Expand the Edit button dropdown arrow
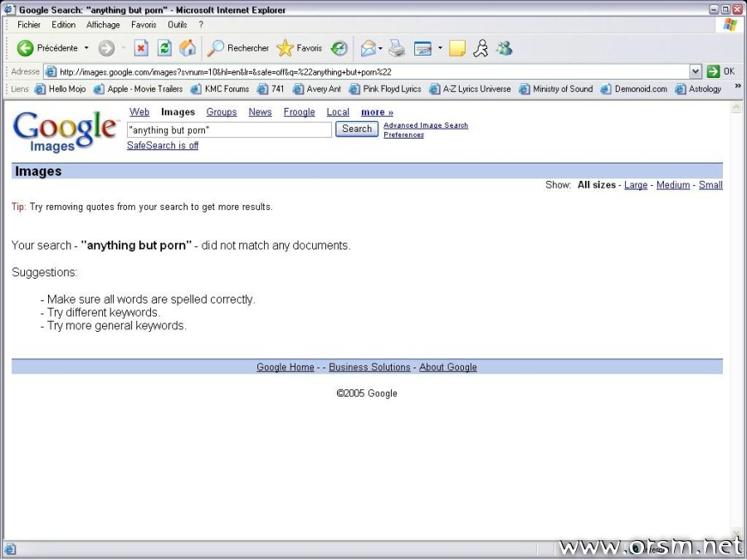747x560 pixels. [440, 48]
